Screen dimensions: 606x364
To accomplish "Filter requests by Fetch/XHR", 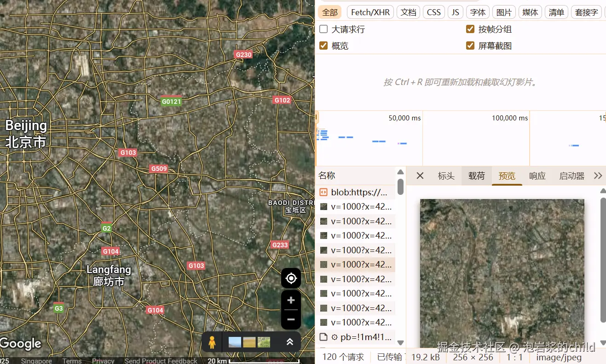I will [370, 12].
